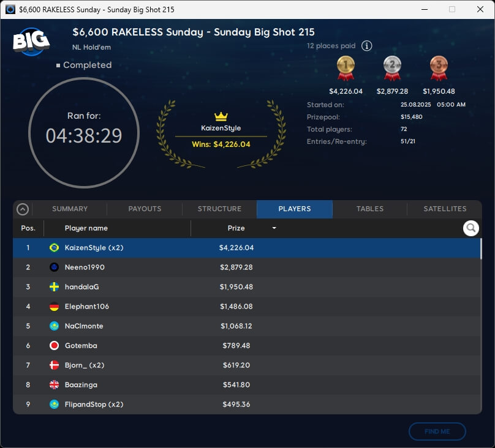The image size is (495, 448).
Task: Click the BIG tournament logo
Action: pyautogui.click(x=31, y=42)
